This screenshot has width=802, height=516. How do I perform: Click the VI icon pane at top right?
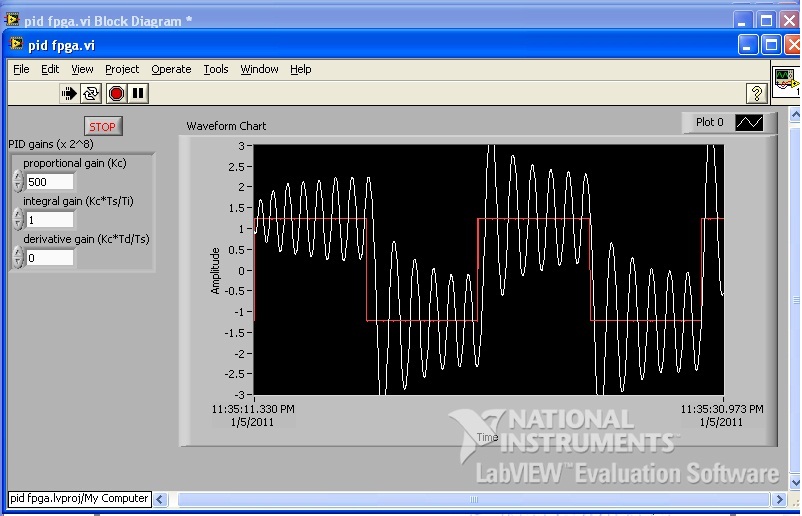coord(787,82)
